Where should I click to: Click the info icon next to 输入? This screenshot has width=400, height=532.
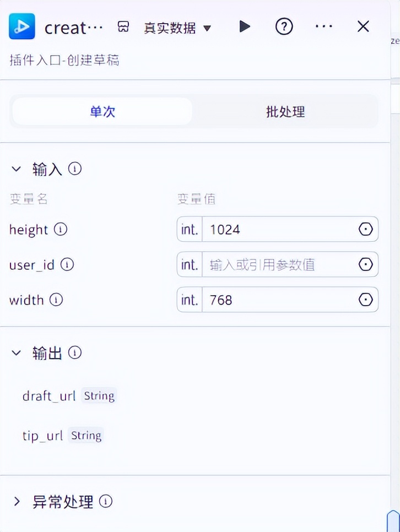tap(75, 169)
